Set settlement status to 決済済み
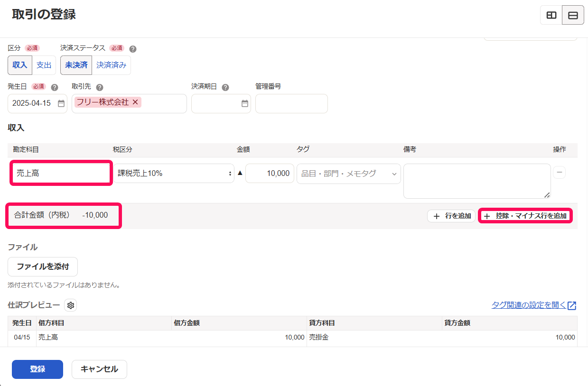Viewport: 588px width, 386px height. click(x=112, y=65)
